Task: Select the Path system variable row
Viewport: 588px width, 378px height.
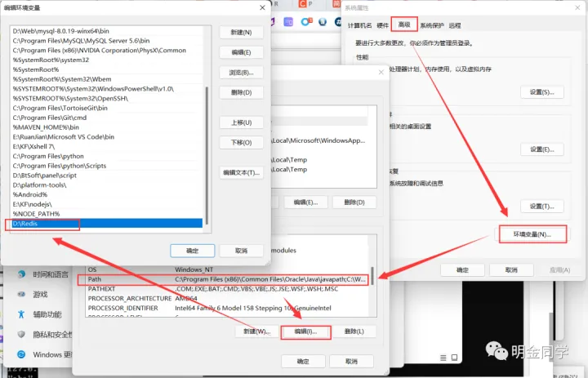Action: (x=229, y=279)
